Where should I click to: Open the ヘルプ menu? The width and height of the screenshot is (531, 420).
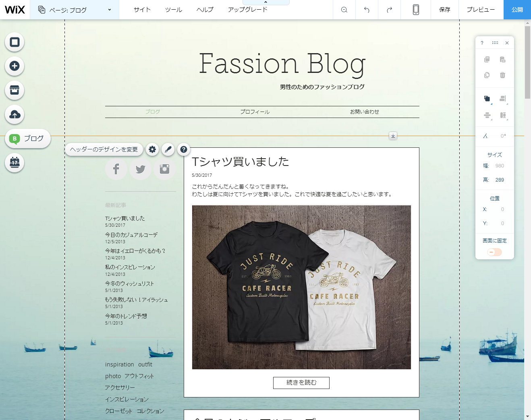pos(205,10)
